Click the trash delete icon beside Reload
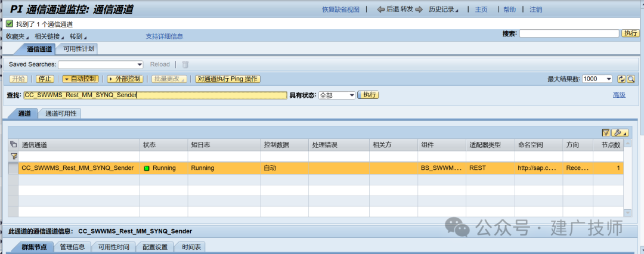The height and width of the screenshot is (254, 644). pos(185,64)
